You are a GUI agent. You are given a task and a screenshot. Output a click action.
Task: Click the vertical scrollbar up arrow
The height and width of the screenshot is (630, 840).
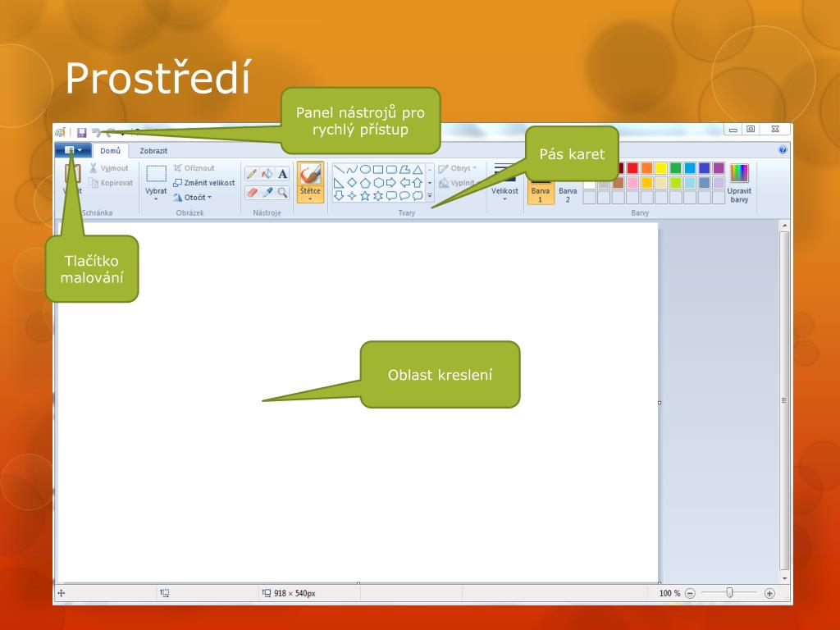coord(785,226)
